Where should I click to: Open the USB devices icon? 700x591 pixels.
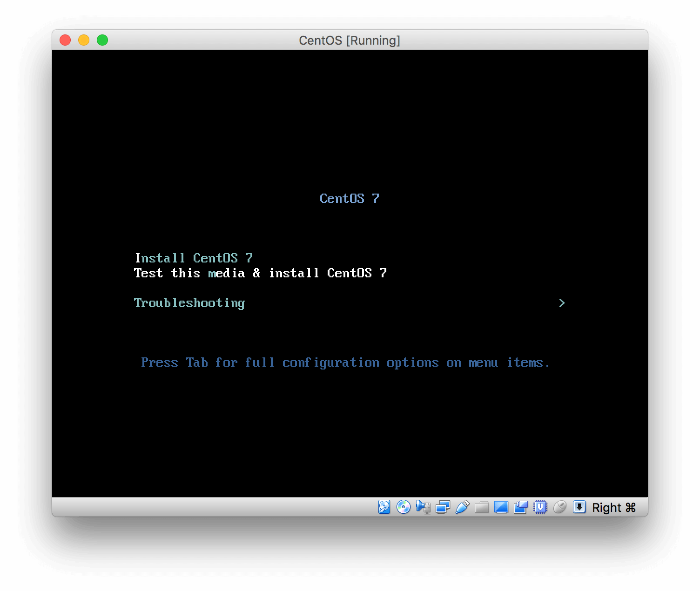coord(462,507)
